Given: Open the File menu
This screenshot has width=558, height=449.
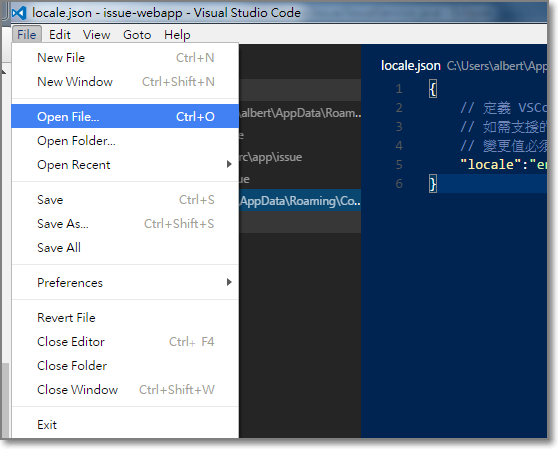Looking at the screenshot, I should pyautogui.click(x=27, y=35).
